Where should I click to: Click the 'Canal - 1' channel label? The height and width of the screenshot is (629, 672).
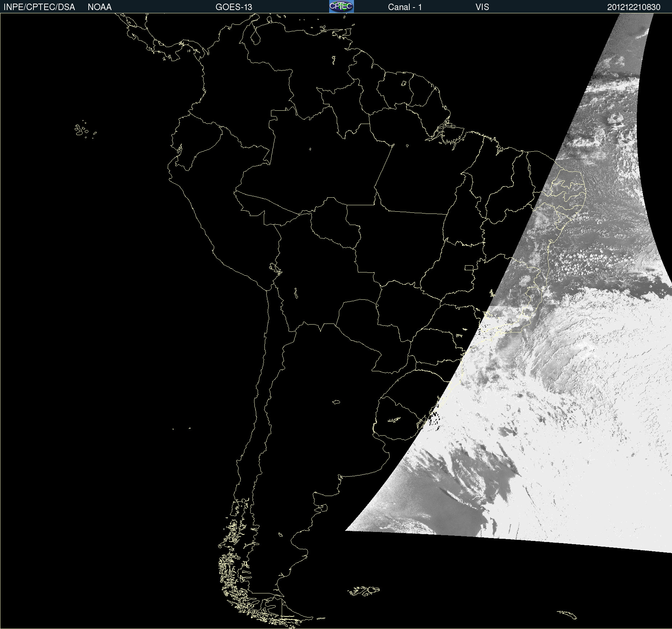click(405, 7)
